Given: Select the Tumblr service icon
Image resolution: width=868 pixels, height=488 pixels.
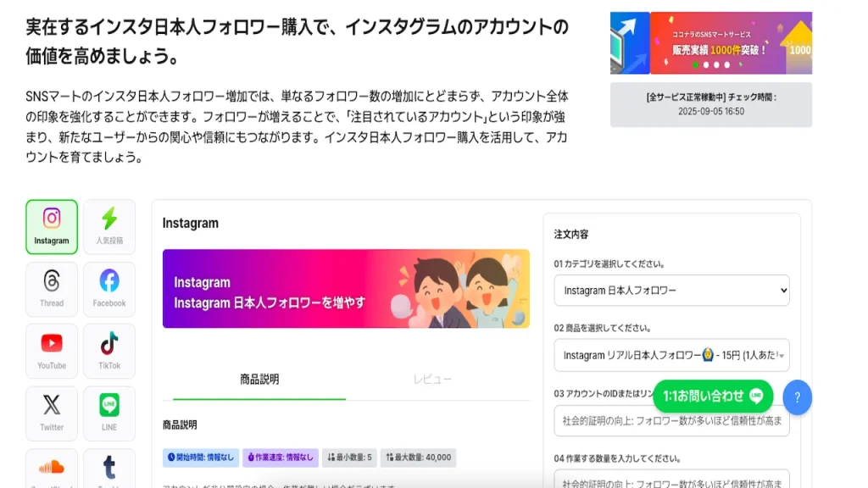Looking at the screenshot, I should [x=109, y=469].
